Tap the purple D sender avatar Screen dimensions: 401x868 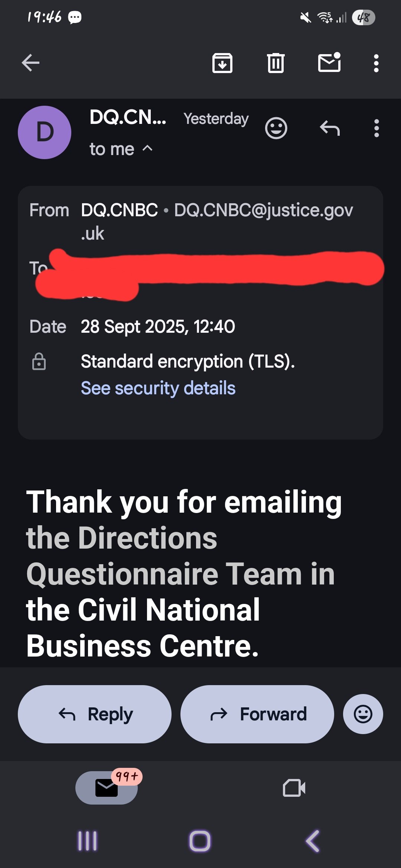coord(45,132)
